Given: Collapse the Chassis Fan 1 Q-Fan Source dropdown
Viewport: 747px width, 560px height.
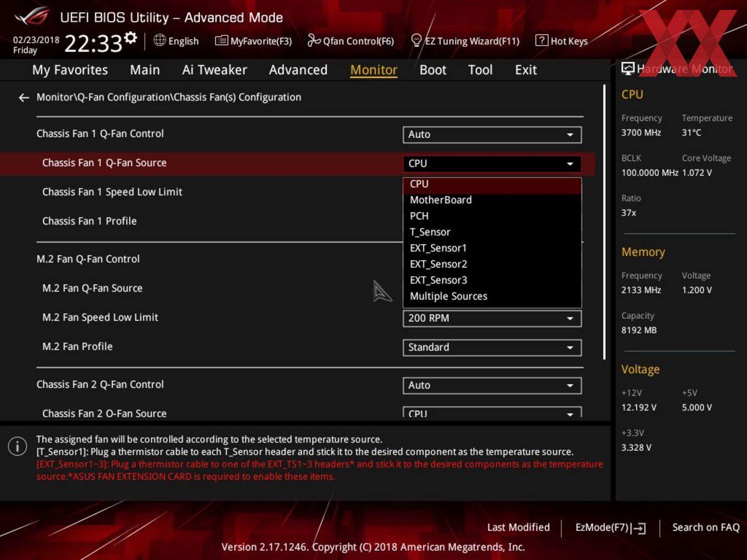Looking at the screenshot, I should (x=492, y=164).
